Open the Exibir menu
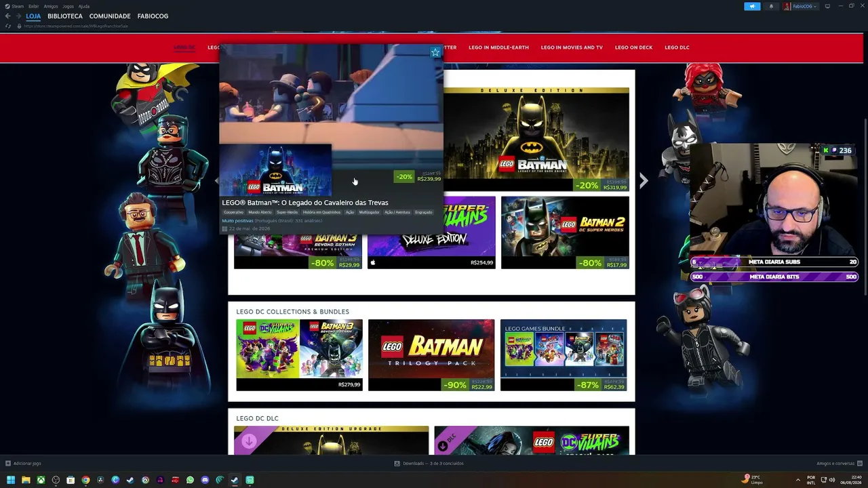This screenshot has height=488, width=868. point(33,6)
